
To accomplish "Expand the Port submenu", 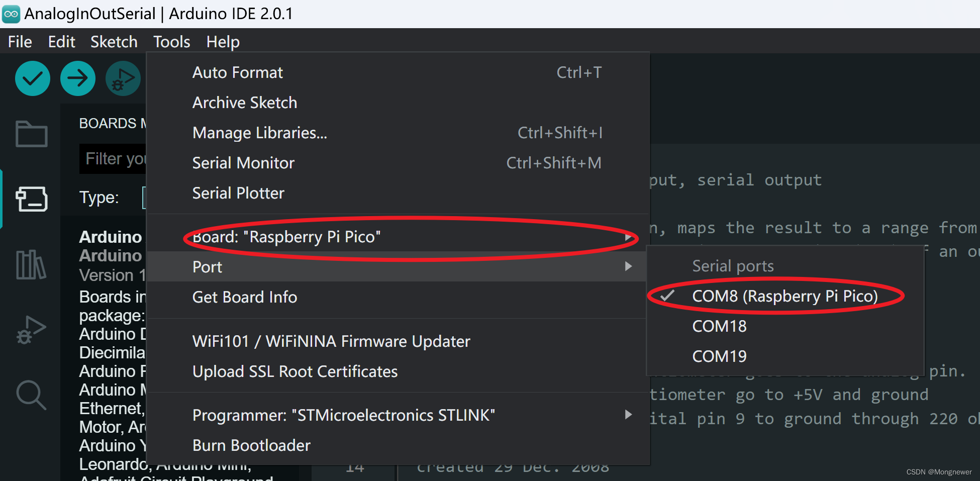I will pos(397,267).
